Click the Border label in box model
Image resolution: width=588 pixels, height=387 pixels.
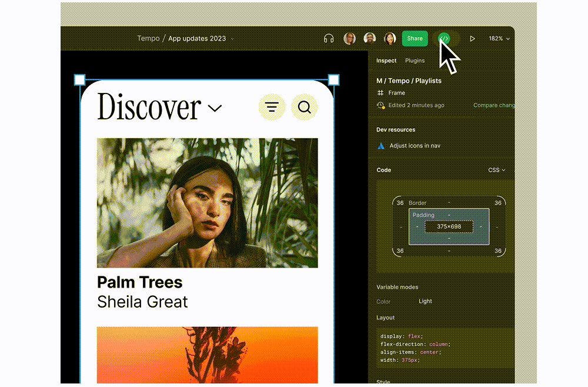pos(417,203)
